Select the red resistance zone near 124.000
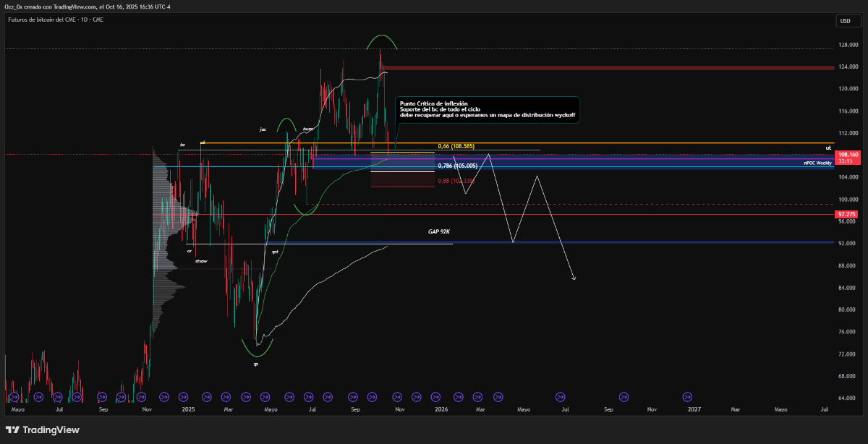 coord(615,68)
